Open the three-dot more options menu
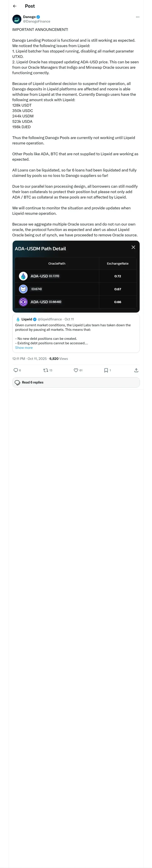The height and width of the screenshot is (868, 152). 138,17
